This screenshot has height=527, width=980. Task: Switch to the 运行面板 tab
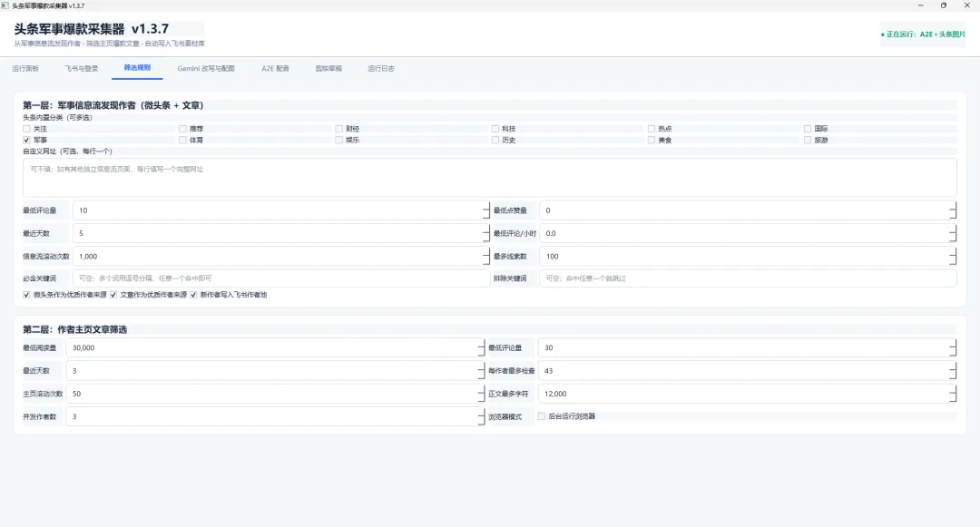point(25,69)
